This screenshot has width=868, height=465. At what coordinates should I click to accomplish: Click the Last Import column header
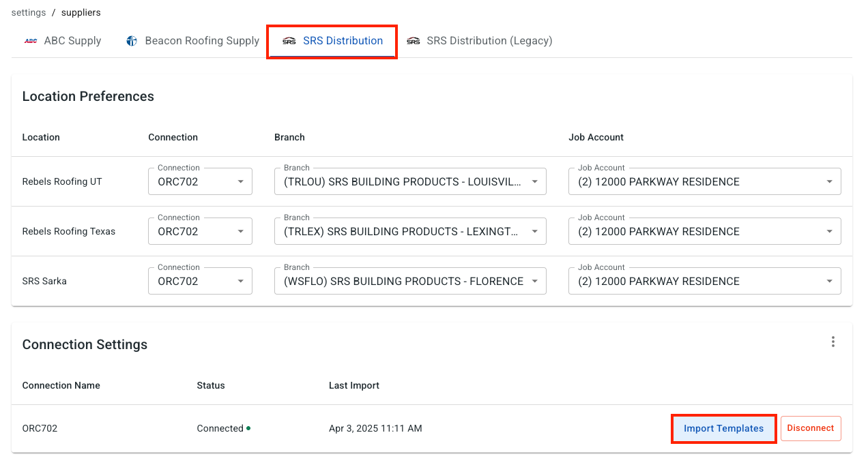coord(354,385)
